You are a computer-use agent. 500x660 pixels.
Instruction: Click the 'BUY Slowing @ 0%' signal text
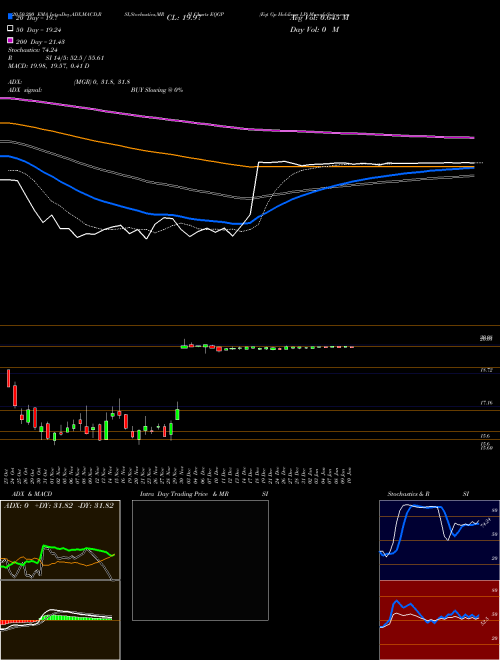coord(157,90)
